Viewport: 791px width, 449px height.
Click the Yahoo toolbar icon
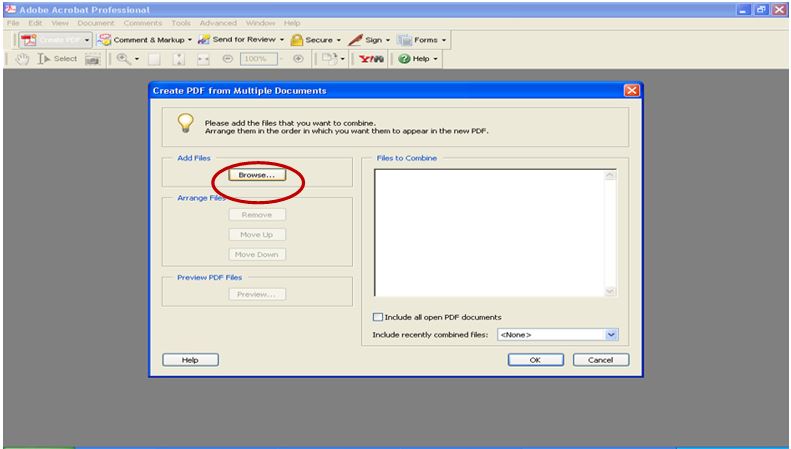tap(371, 59)
